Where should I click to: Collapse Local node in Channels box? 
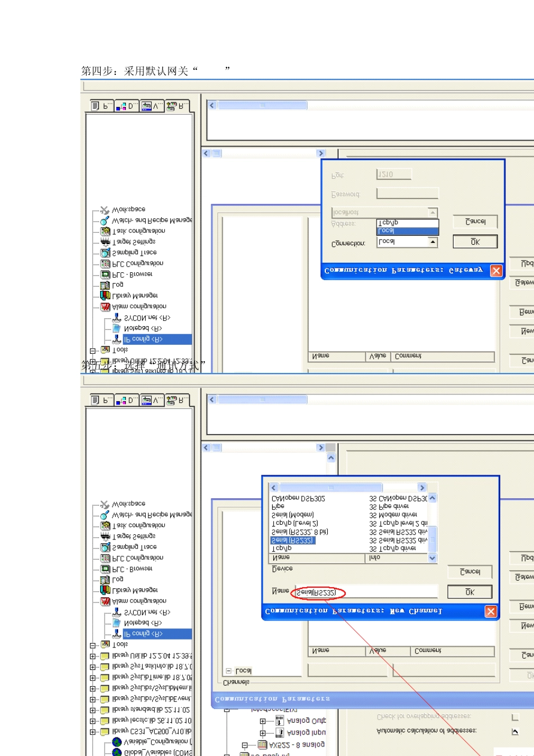click(x=229, y=670)
